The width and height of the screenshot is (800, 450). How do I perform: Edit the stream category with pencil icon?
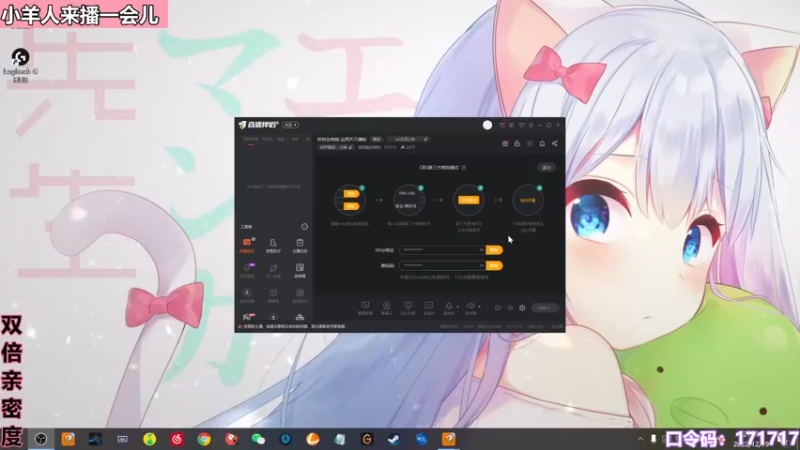351,147
